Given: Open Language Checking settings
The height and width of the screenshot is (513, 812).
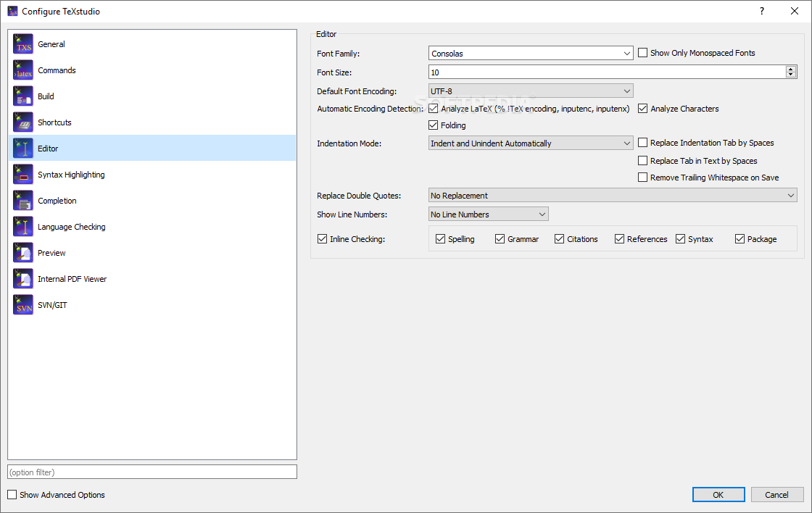Looking at the screenshot, I should 152,227.
